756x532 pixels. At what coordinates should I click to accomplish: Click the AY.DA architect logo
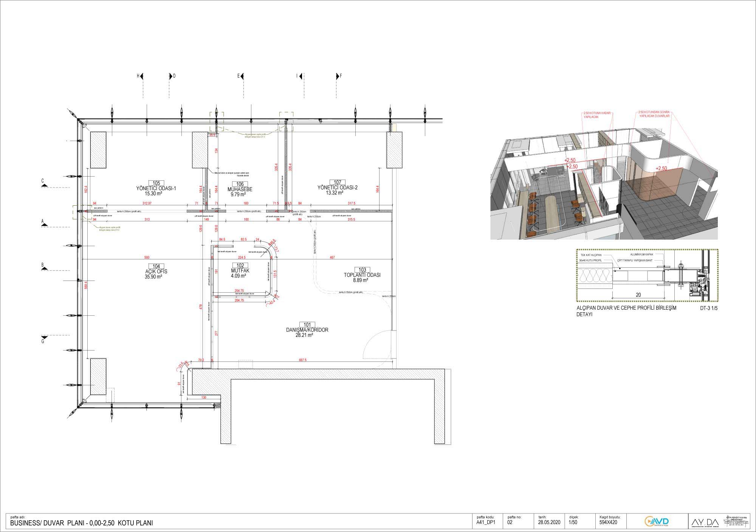(x=705, y=522)
